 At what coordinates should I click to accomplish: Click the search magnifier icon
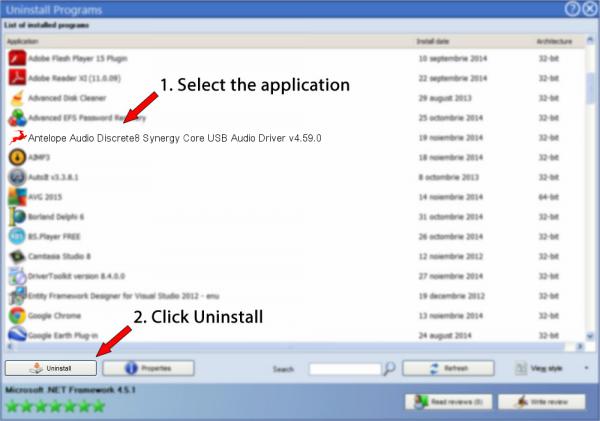[389, 369]
